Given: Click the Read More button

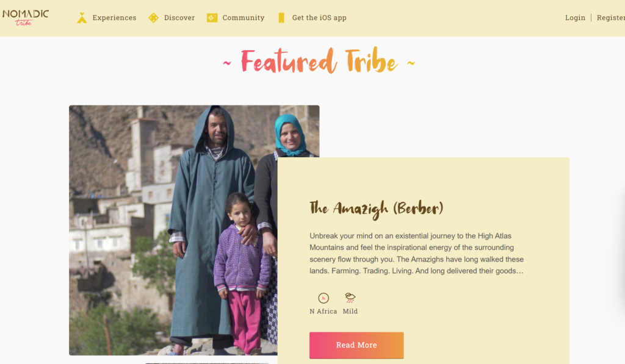Looking at the screenshot, I should pos(356,345).
